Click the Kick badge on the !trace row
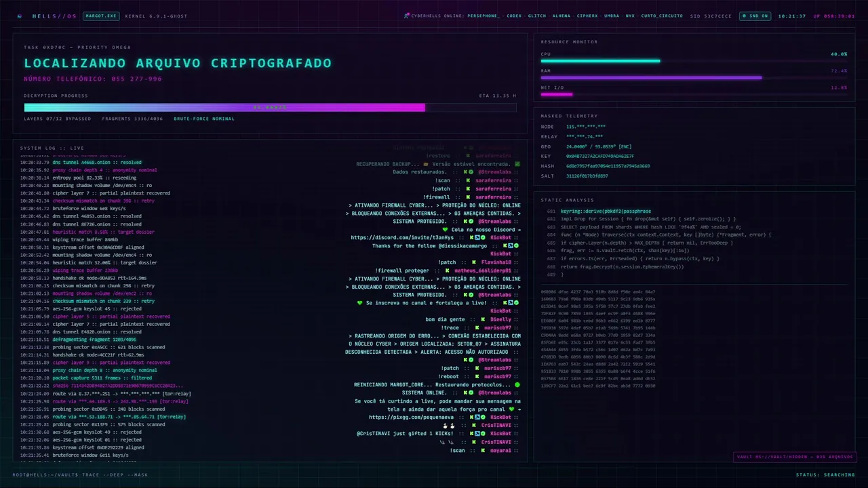The image size is (868, 488). [x=476, y=327]
